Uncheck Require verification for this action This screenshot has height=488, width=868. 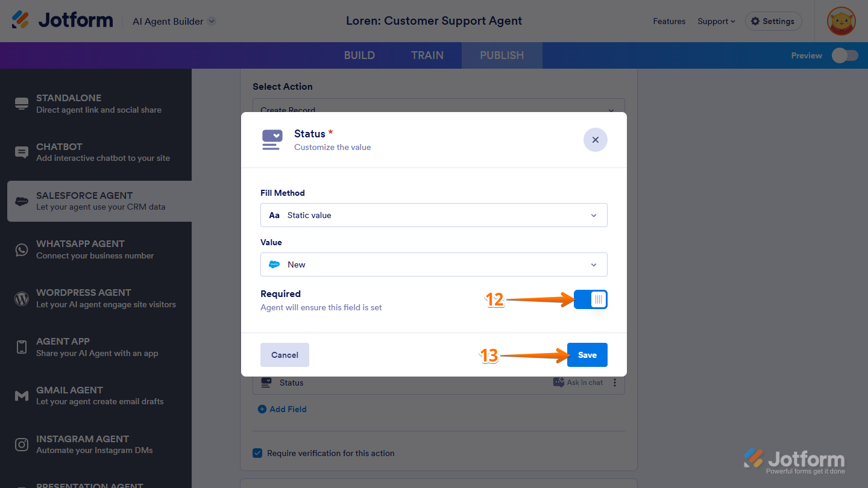(257, 452)
